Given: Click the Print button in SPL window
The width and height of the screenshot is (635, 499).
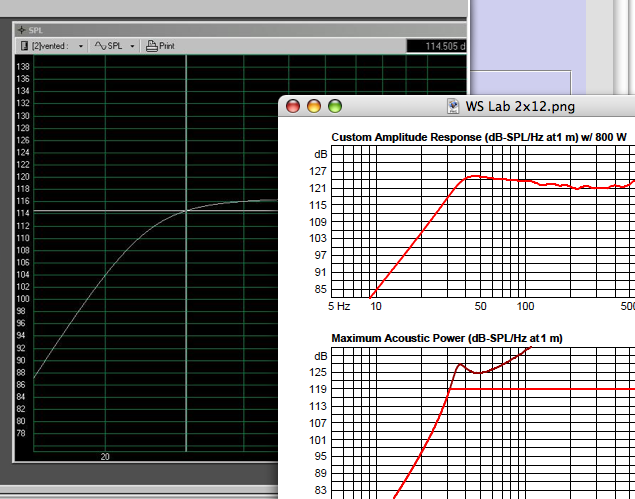Looking at the screenshot, I should pos(160,46).
